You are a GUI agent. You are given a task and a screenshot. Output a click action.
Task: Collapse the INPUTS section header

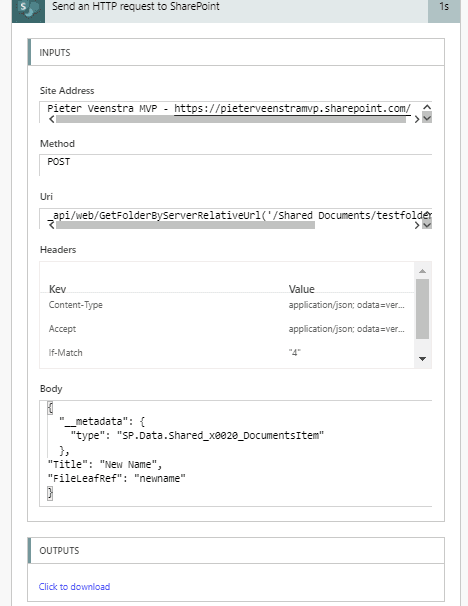236,52
